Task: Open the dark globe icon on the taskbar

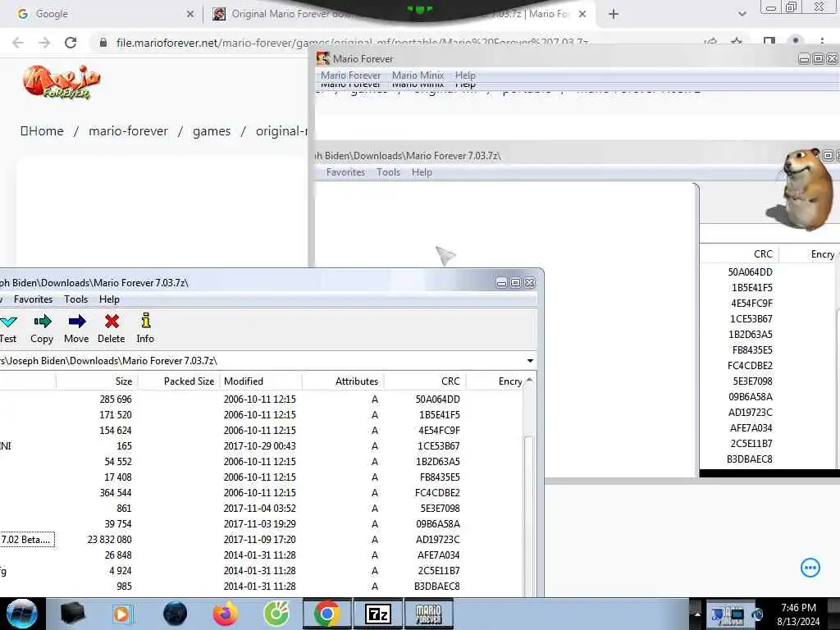Action: point(176,614)
